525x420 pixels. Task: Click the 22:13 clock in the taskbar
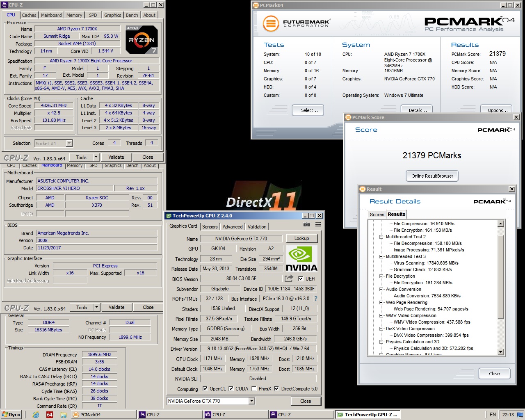pyautogui.click(x=508, y=415)
